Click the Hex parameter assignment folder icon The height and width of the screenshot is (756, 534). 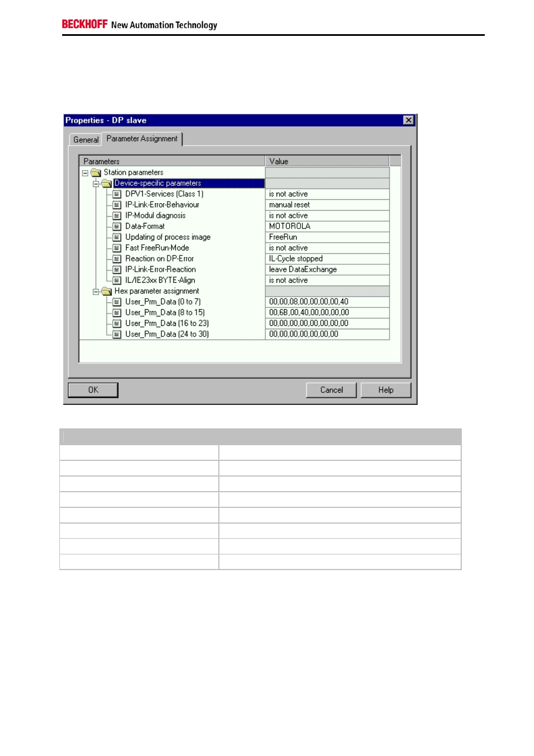(106, 291)
